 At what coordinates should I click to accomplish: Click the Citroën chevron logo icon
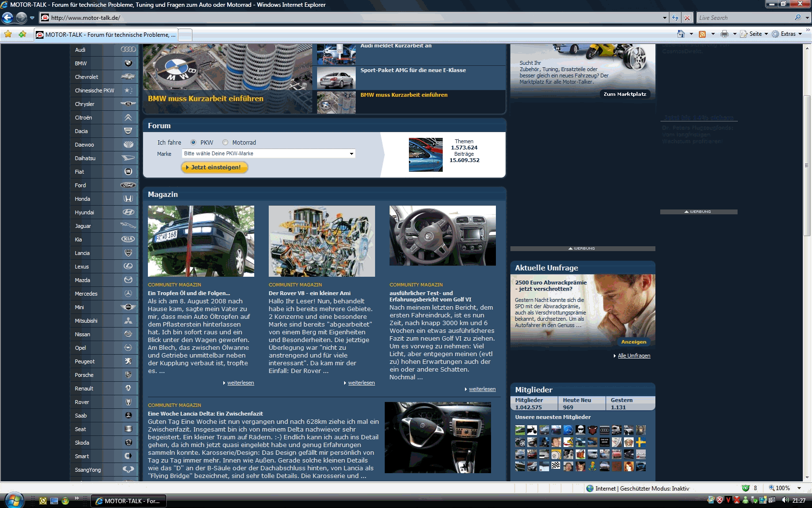click(128, 117)
